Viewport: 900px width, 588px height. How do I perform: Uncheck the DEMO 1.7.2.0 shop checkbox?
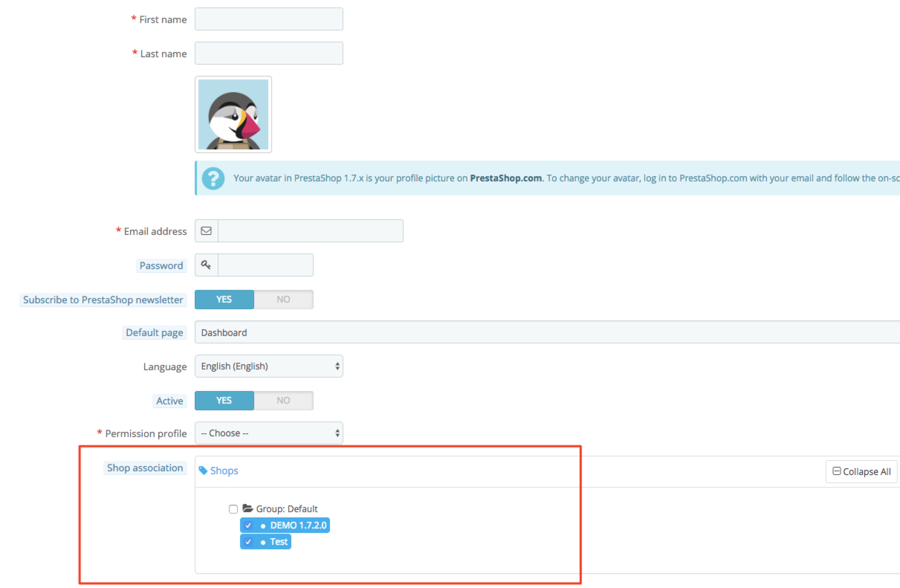click(x=248, y=525)
